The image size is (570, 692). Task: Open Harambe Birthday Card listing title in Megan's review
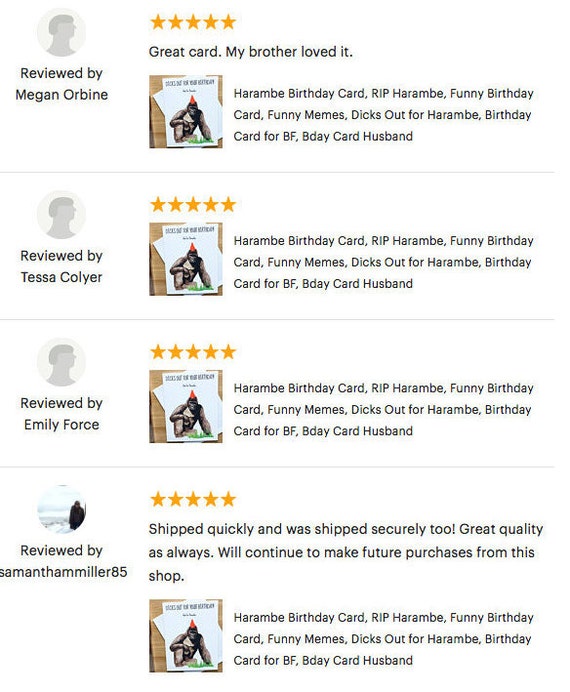pos(383,115)
